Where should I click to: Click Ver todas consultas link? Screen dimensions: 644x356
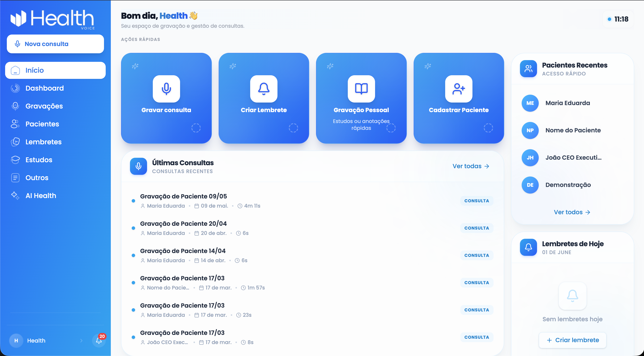471,166
